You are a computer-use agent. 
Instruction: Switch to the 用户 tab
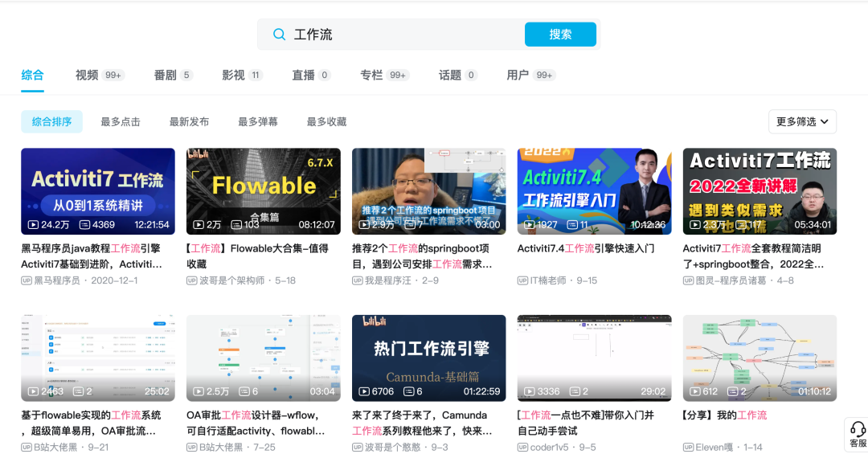(531, 76)
